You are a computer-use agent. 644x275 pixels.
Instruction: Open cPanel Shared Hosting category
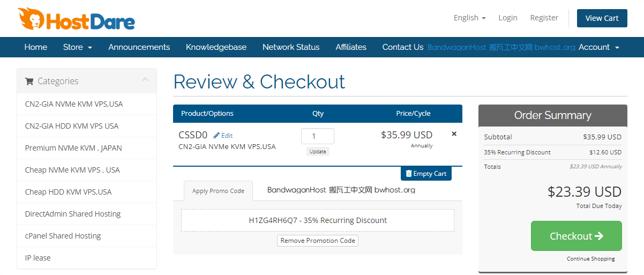point(87,236)
